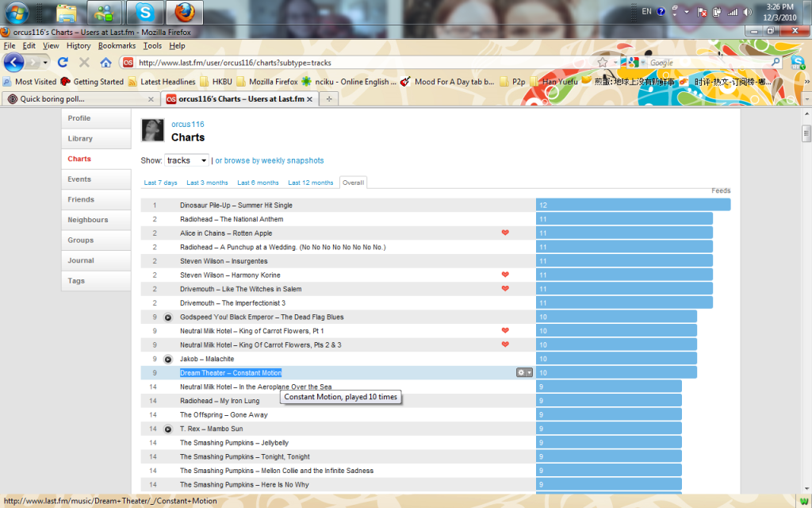The image size is (812, 508).
Task: Open the Tools menu
Action: click(x=153, y=45)
